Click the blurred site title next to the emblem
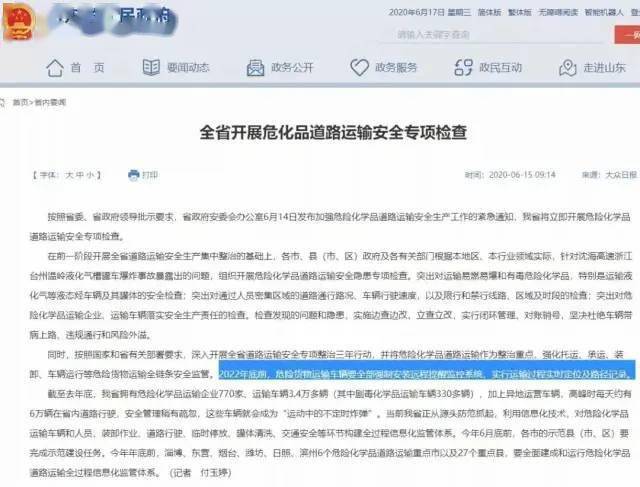This screenshot has height=487, width=640. coord(113,20)
